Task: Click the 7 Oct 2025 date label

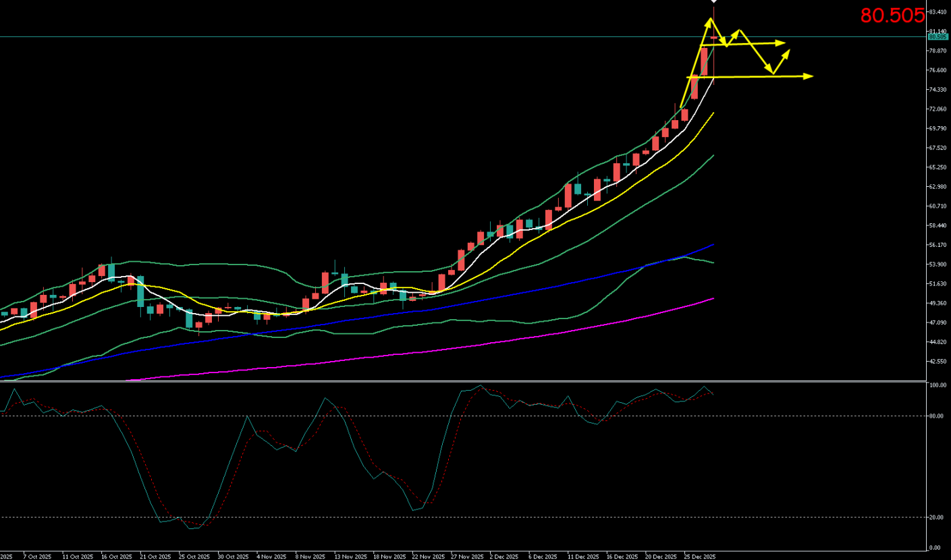Action: tap(37, 557)
